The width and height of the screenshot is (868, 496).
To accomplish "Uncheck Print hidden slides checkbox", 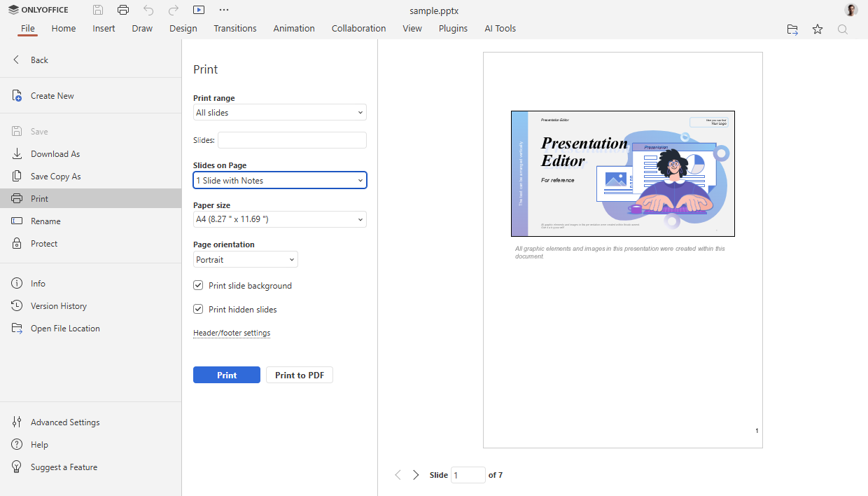I will [198, 310].
